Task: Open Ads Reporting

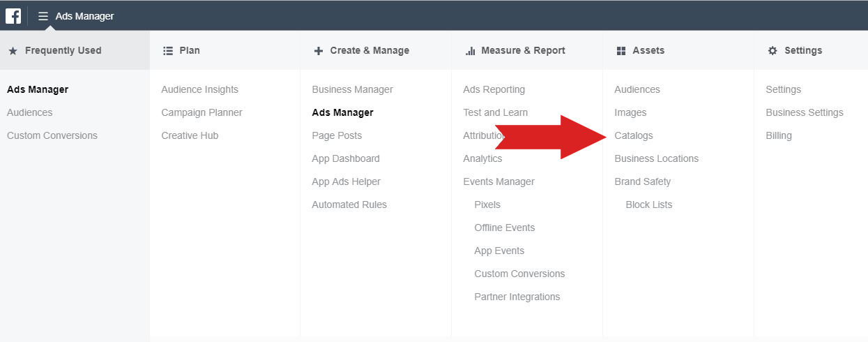Action: 494,89
